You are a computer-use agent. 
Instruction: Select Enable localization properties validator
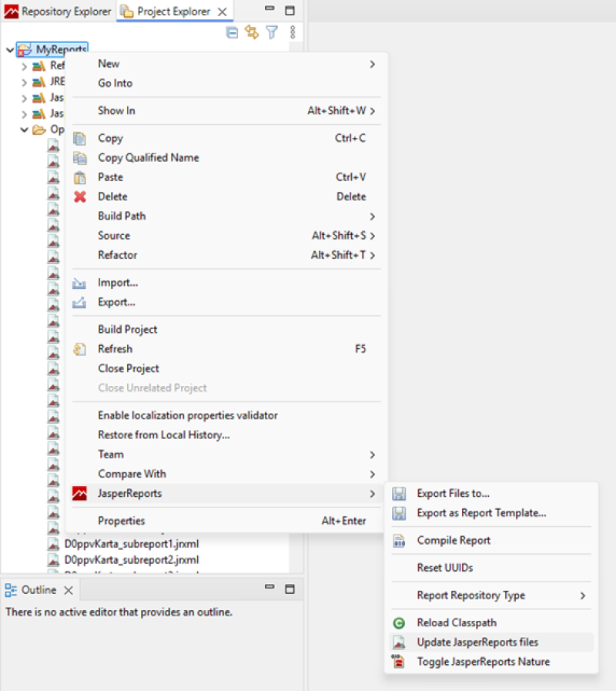click(x=187, y=415)
